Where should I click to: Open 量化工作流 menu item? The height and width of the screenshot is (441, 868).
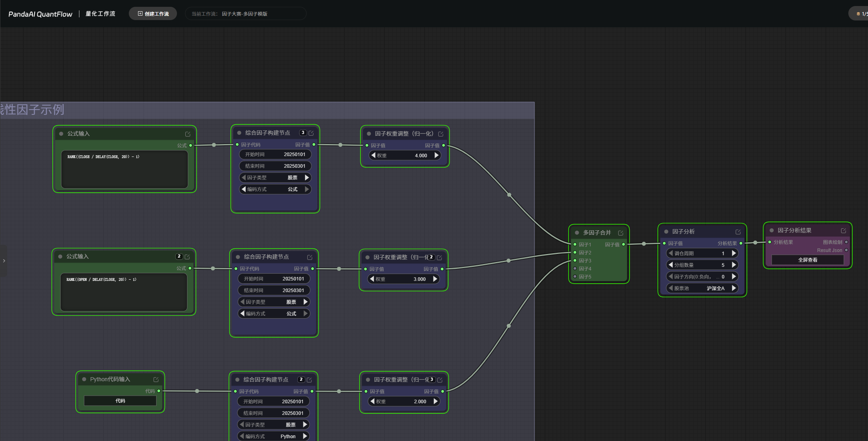pyautogui.click(x=100, y=14)
